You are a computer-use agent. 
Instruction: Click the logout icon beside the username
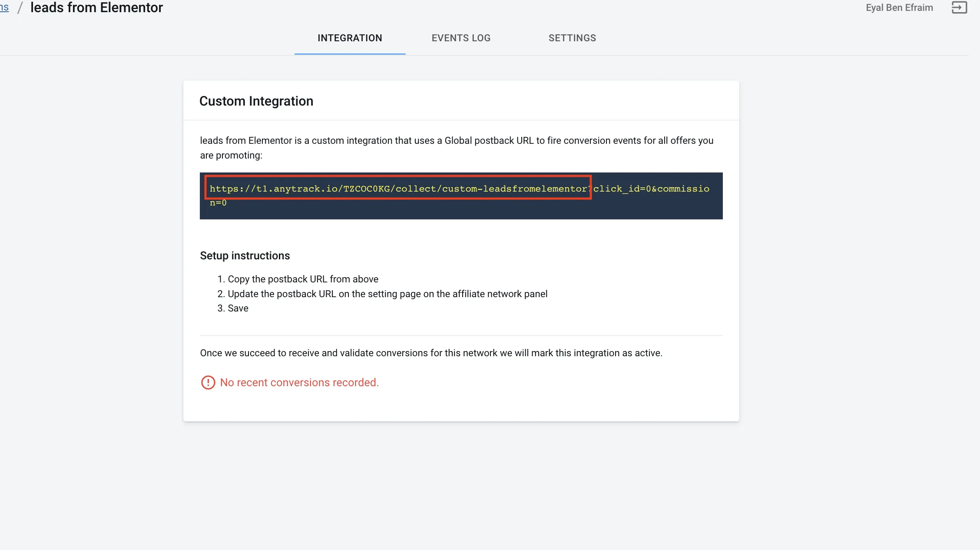959,7
